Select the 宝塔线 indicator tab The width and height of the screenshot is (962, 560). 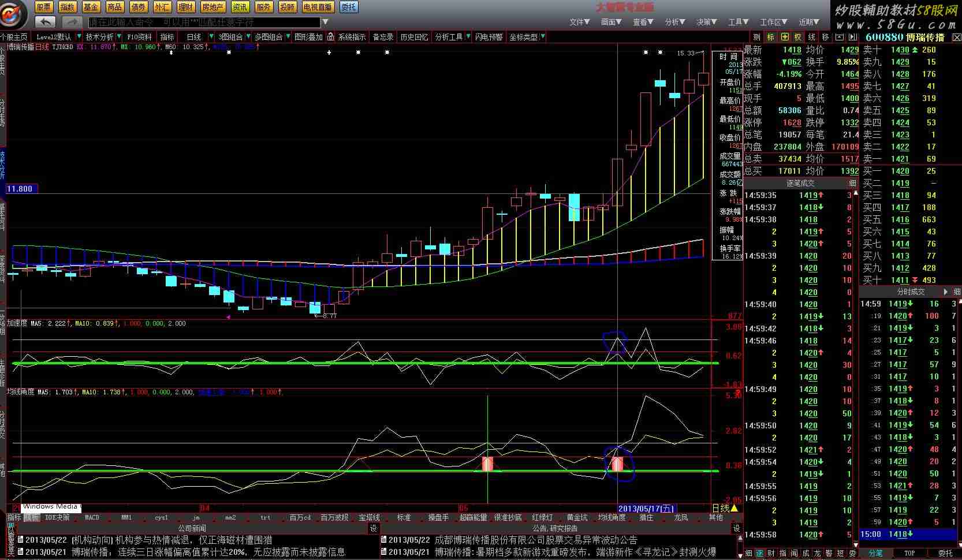(369, 518)
